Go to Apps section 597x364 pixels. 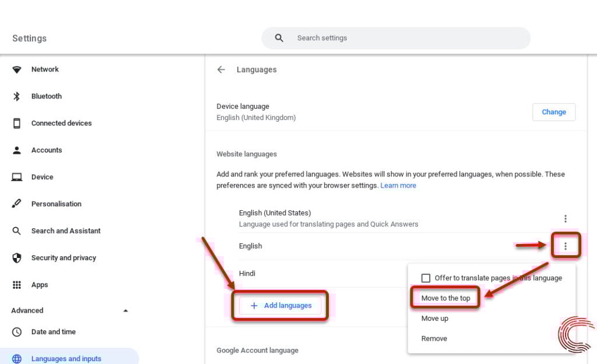pyautogui.click(x=40, y=285)
